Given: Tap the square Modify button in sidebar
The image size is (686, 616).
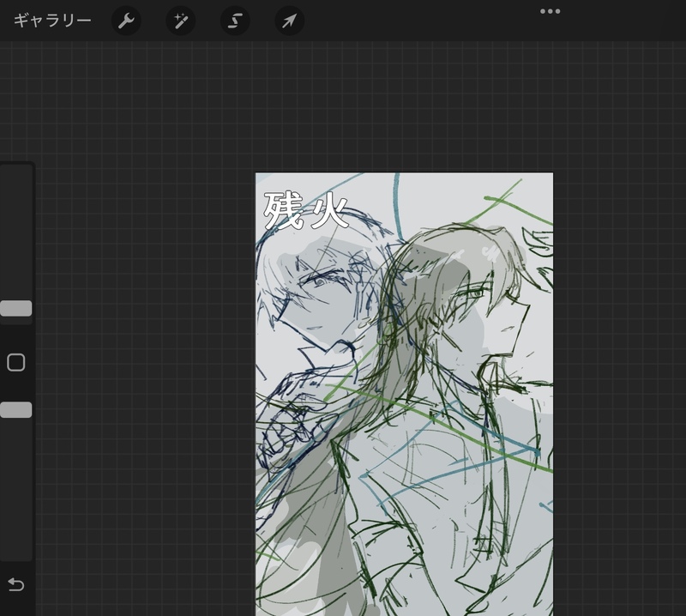Looking at the screenshot, I should pyautogui.click(x=16, y=363).
